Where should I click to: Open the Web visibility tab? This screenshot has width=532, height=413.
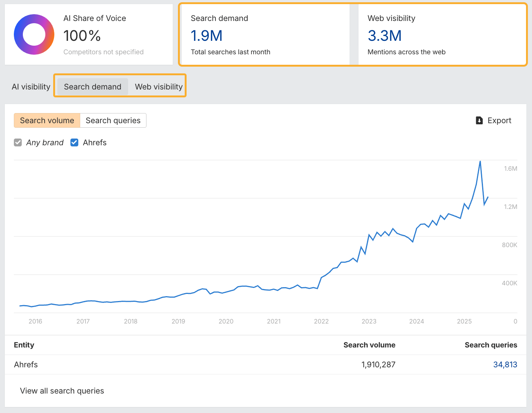[158, 87]
